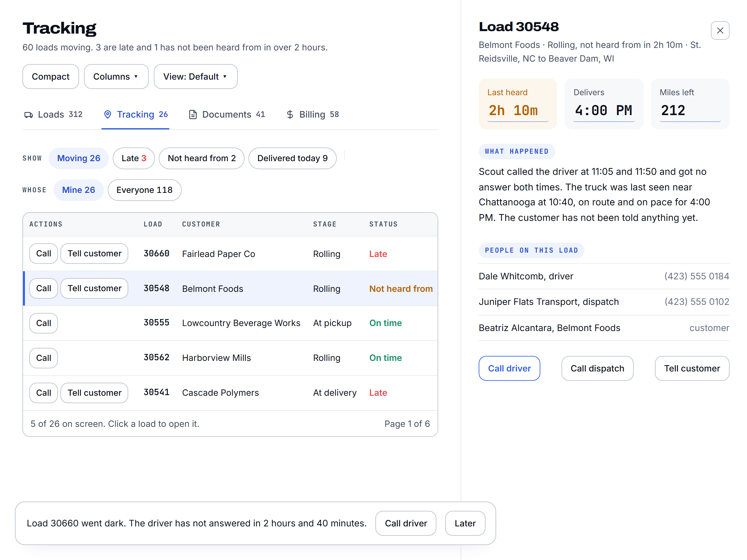
Task: Switch to the Tracking tab
Action: tap(135, 115)
